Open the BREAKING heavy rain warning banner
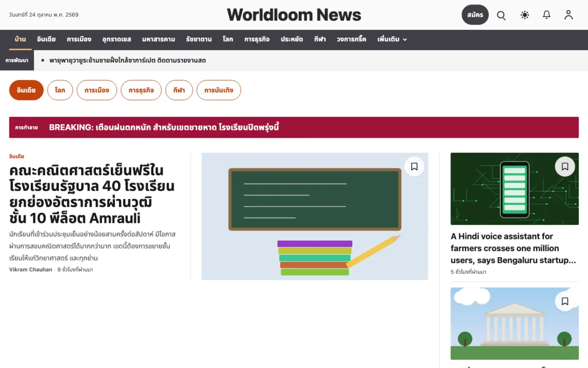This screenshot has height=368, width=588. pos(294,128)
